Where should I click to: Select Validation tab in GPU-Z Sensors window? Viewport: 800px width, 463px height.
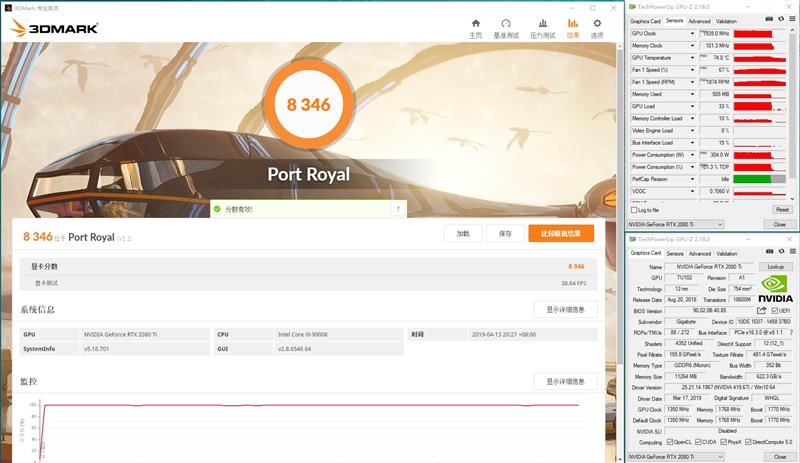[726, 21]
